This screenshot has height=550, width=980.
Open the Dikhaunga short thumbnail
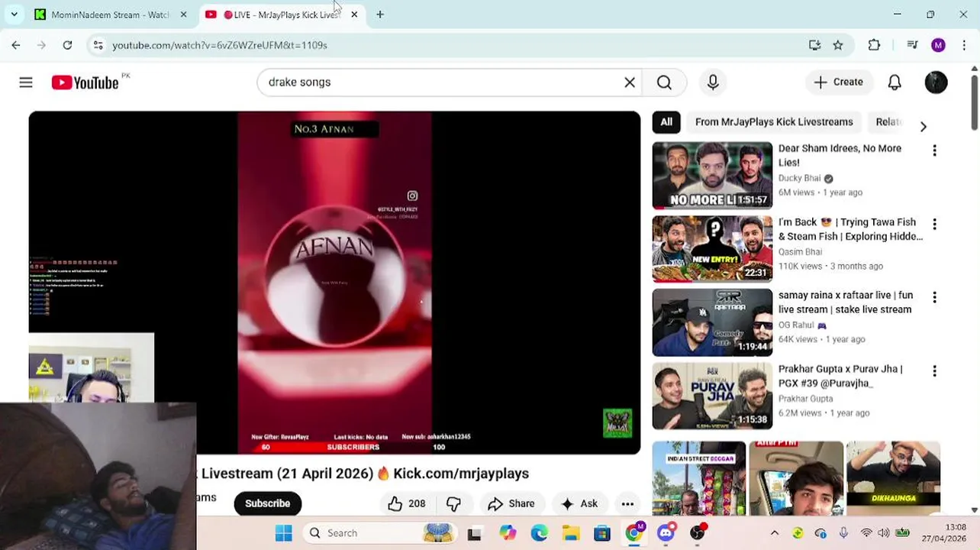tap(893, 478)
